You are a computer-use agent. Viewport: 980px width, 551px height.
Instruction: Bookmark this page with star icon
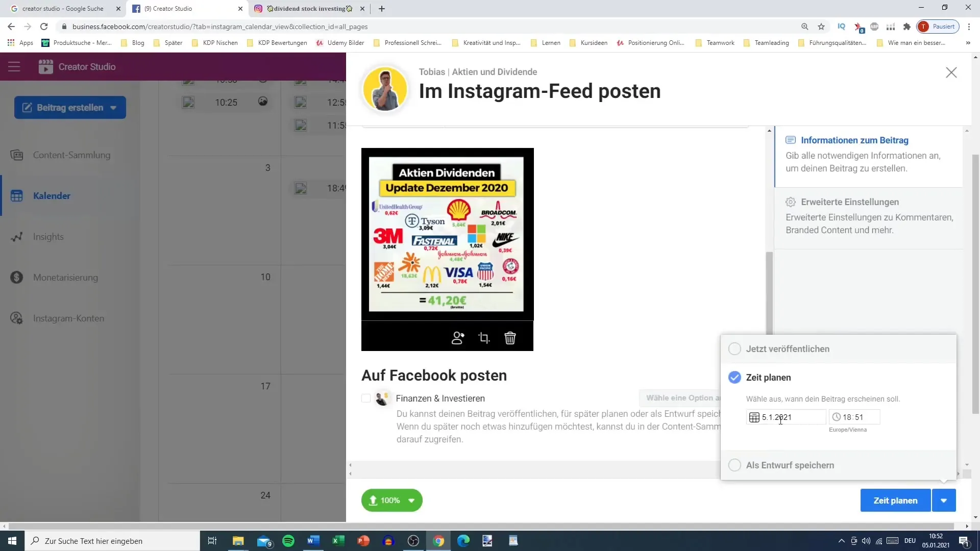(821, 27)
